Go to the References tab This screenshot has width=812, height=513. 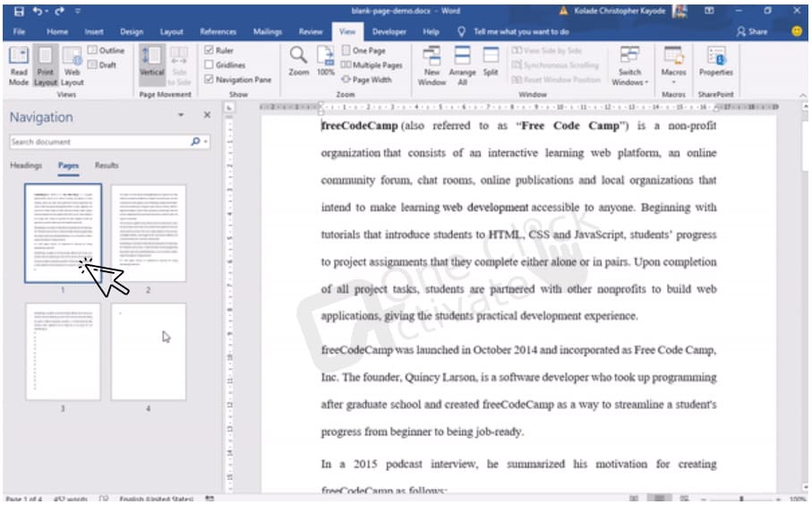click(218, 31)
